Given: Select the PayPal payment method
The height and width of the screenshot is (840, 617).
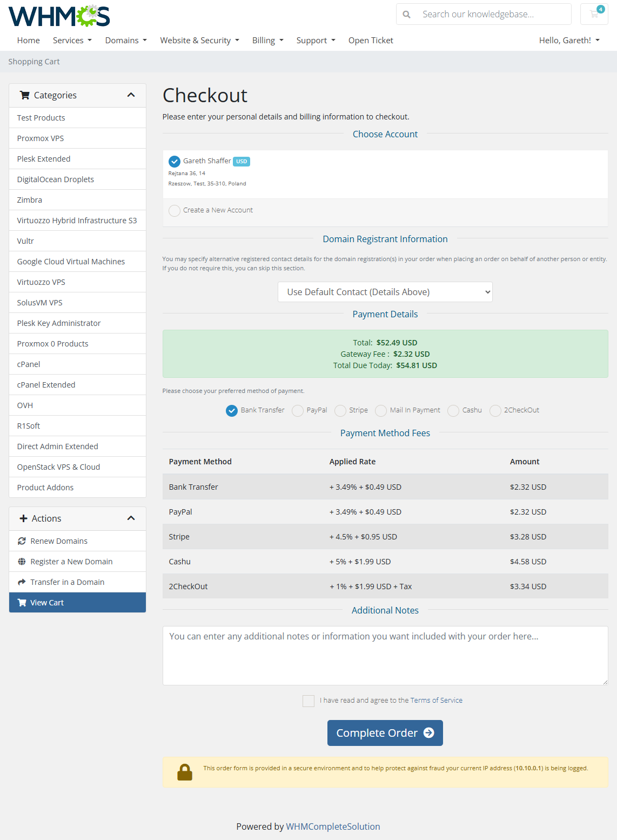Looking at the screenshot, I should (297, 410).
